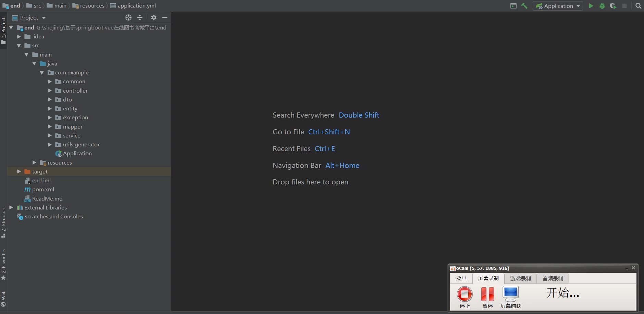Click the terminal window icon in top toolbar
Image resolution: width=644 pixels, height=314 pixels.
[x=513, y=6]
